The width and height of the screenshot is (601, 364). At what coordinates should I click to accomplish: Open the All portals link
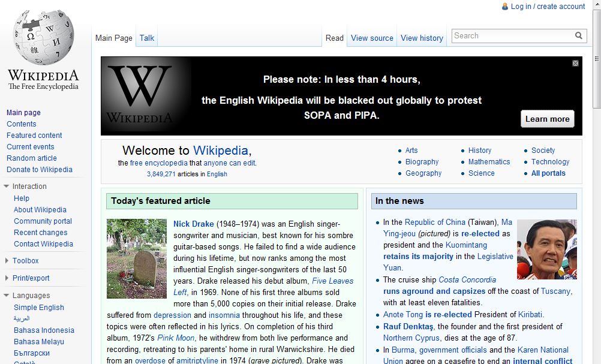coord(548,173)
